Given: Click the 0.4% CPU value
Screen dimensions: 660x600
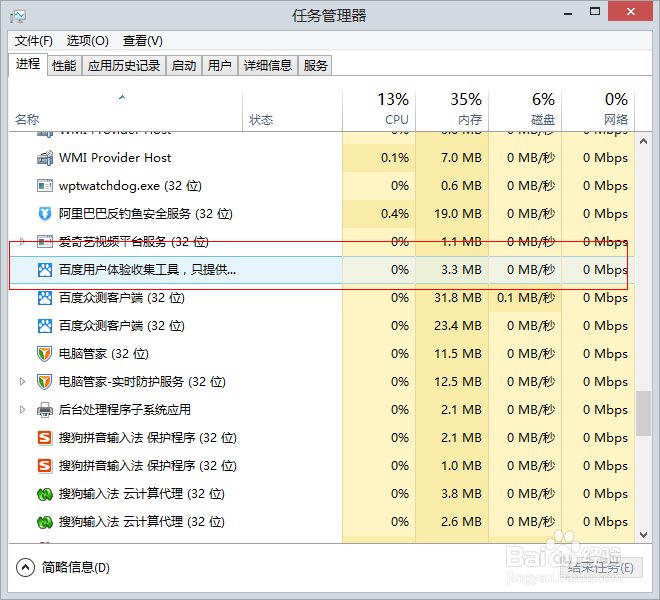Looking at the screenshot, I should (x=395, y=214).
